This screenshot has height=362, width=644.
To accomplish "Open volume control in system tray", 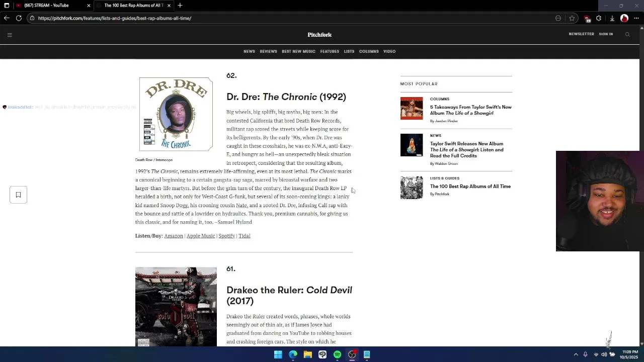I will (604, 354).
